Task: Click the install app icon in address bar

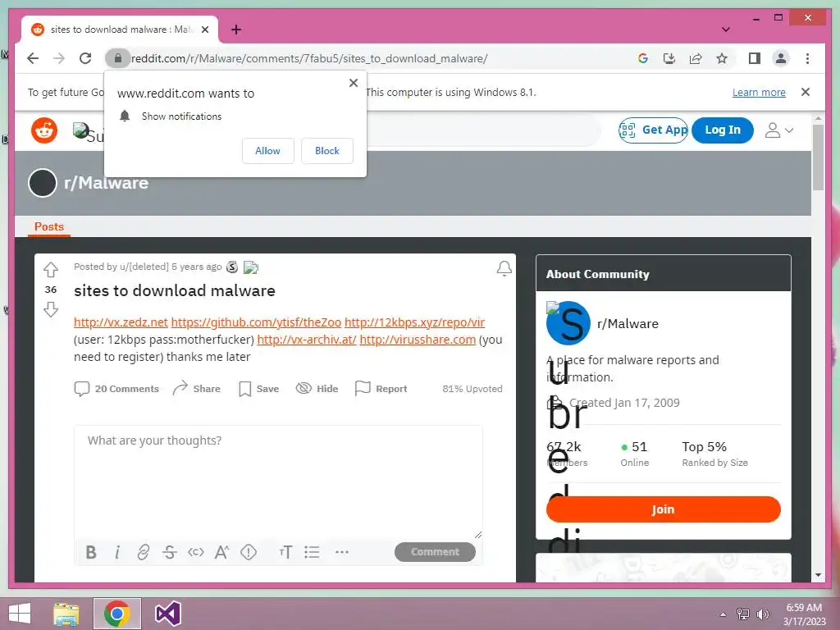Action: click(x=669, y=58)
